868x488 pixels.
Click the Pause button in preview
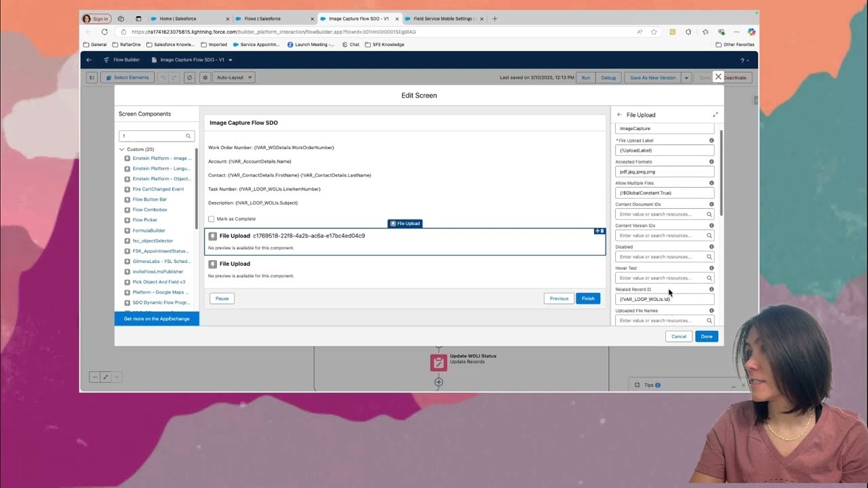pyautogui.click(x=222, y=298)
